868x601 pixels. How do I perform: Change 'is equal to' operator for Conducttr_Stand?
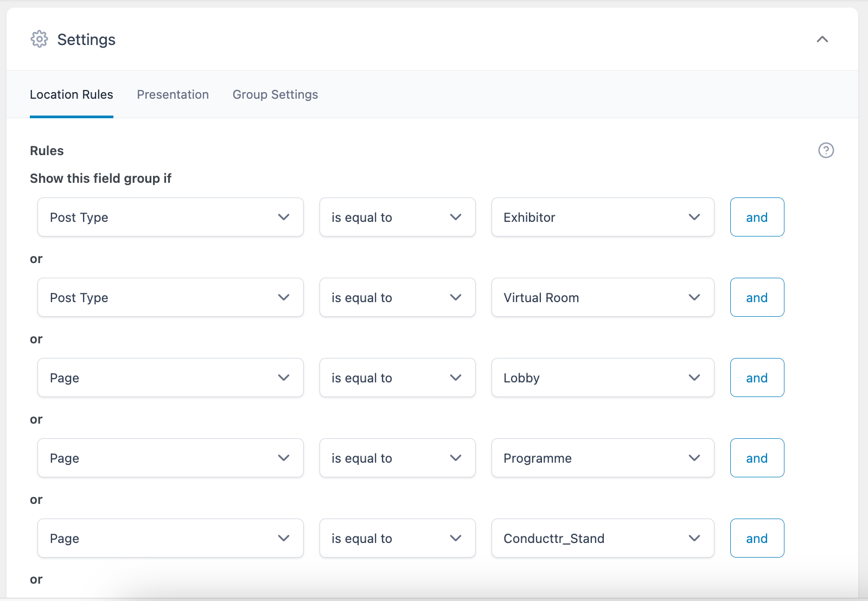tap(397, 538)
